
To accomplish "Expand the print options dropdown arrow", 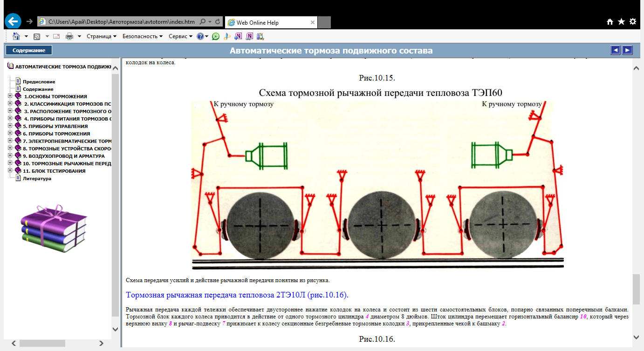I will coord(79,36).
